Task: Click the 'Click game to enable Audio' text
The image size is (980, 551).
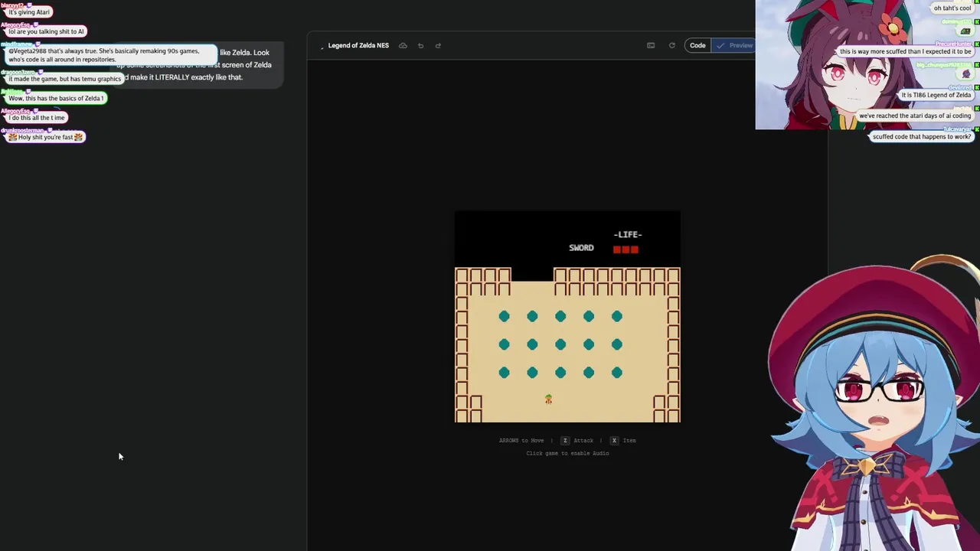Action: click(x=567, y=453)
